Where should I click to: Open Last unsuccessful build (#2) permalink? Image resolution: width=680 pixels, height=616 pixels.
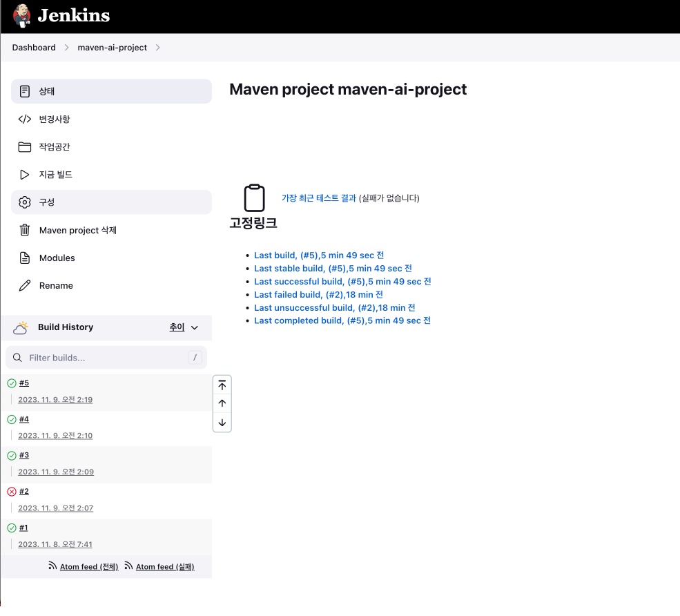(x=334, y=307)
